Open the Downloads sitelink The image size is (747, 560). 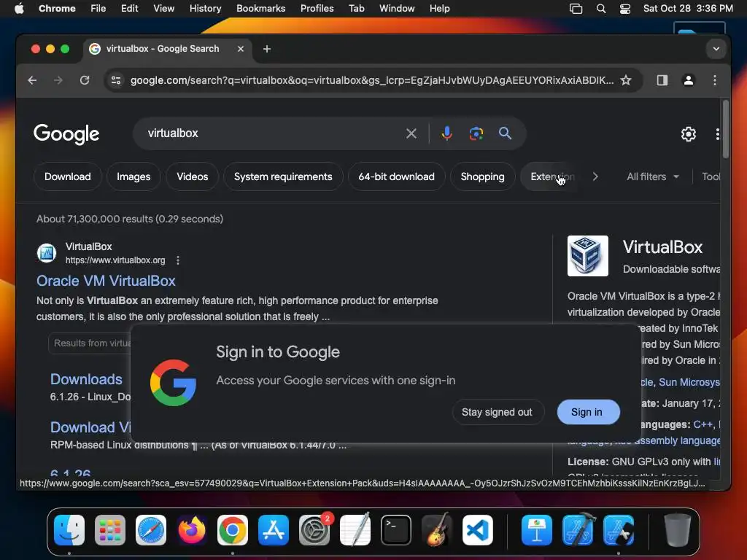[86, 379]
